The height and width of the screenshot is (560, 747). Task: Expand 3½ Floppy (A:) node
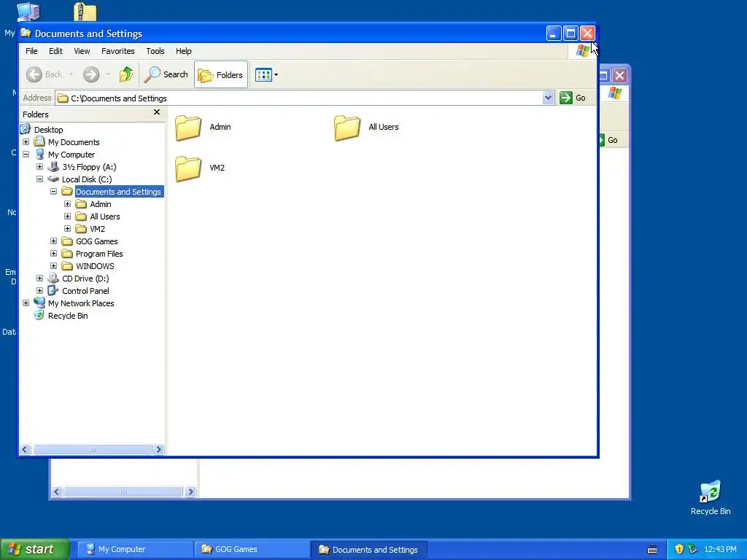point(39,167)
